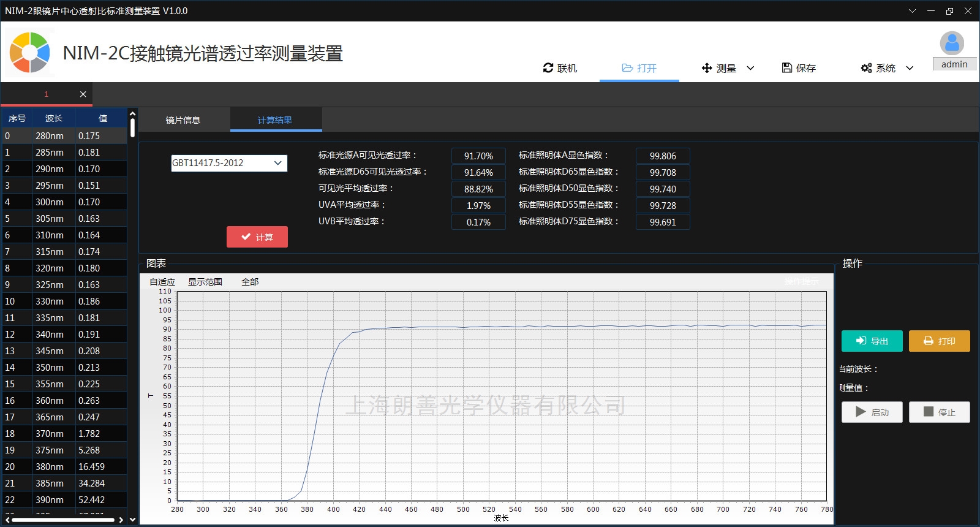Click the 停止 stop button
The width and height of the screenshot is (980, 527).
pyautogui.click(x=940, y=412)
